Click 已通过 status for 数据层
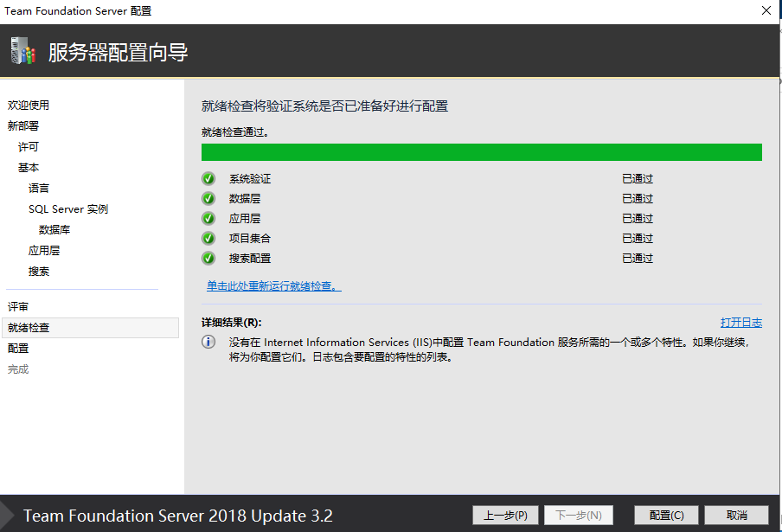 click(x=638, y=198)
